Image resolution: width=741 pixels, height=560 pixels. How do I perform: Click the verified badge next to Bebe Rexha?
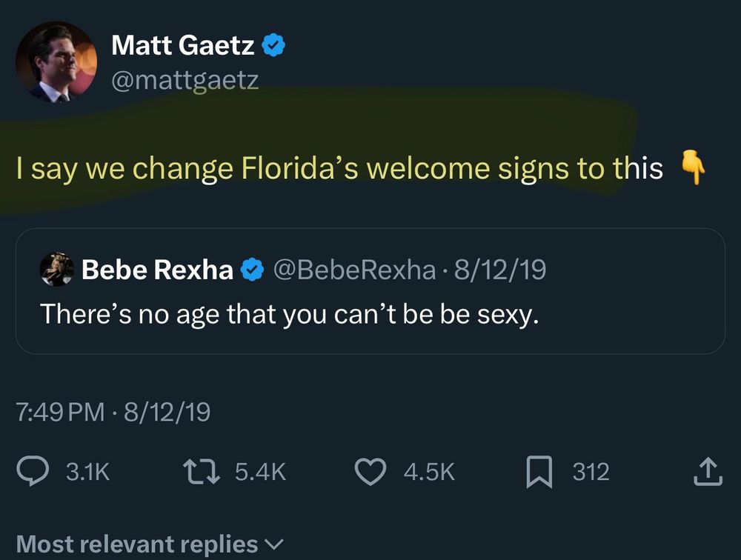(253, 270)
